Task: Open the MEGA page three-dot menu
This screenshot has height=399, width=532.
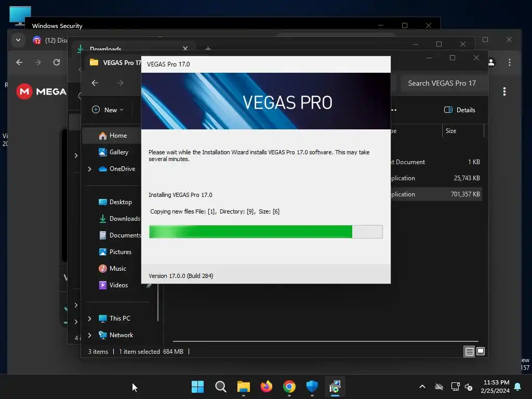Action: pos(504,91)
